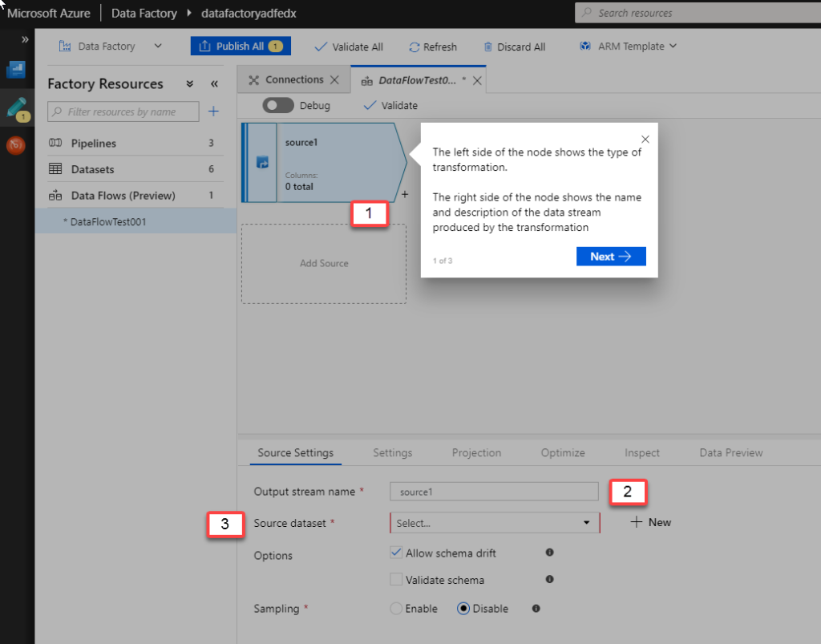Expand the Datasets category

click(135, 169)
